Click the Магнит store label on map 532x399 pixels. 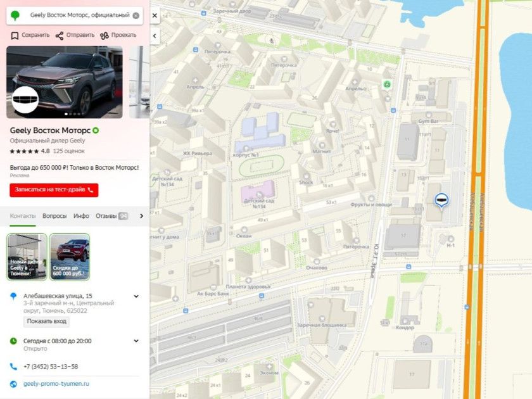click(x=322, y=151)
